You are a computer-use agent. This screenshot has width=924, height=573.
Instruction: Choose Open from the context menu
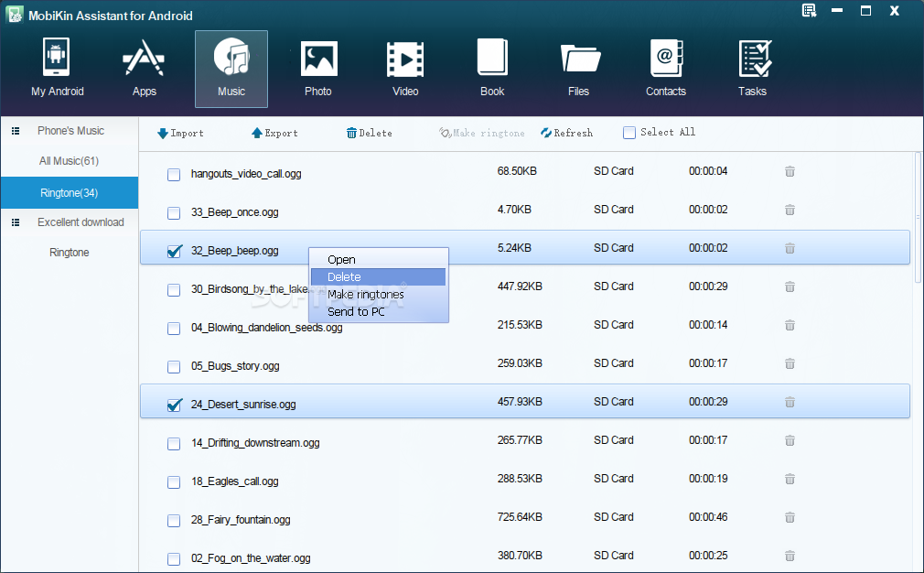coord(379,259)
